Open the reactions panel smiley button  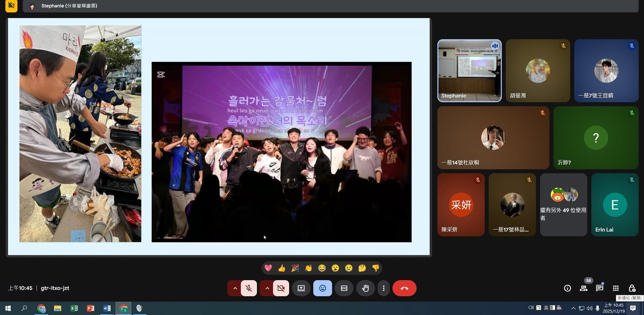[322, 288]
